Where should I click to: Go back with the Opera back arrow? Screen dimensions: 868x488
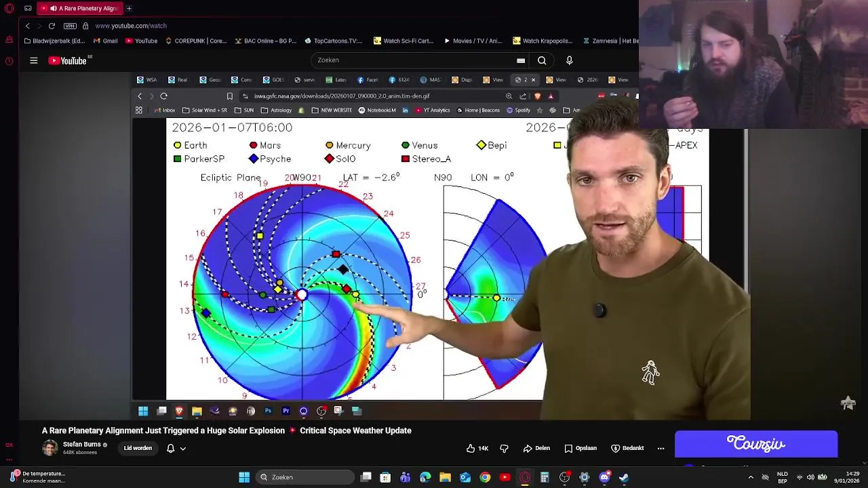pos(28,26)
